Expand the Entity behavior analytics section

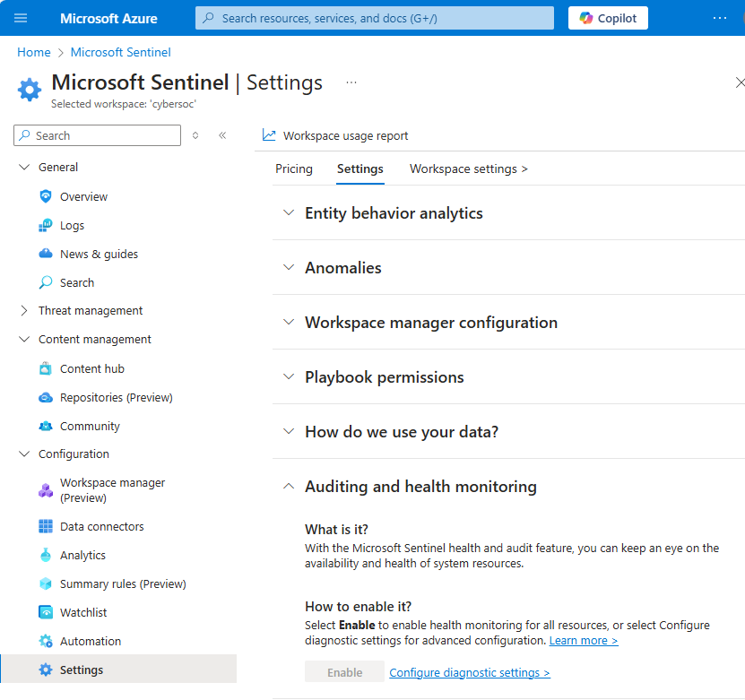(x=288, y=213)
